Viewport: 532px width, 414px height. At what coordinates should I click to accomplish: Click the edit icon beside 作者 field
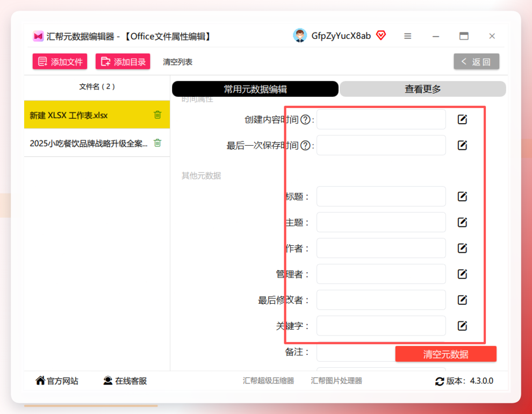coord(462,248)
